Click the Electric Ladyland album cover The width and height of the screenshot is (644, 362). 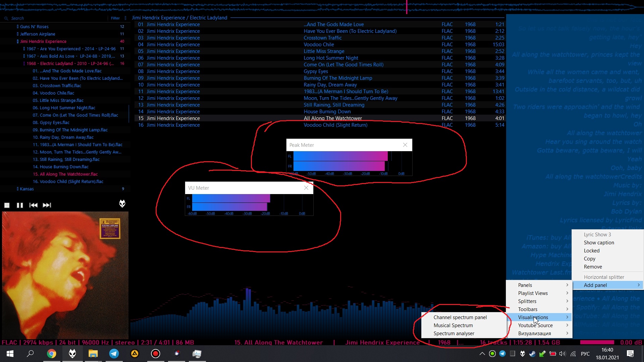[65, 275]
